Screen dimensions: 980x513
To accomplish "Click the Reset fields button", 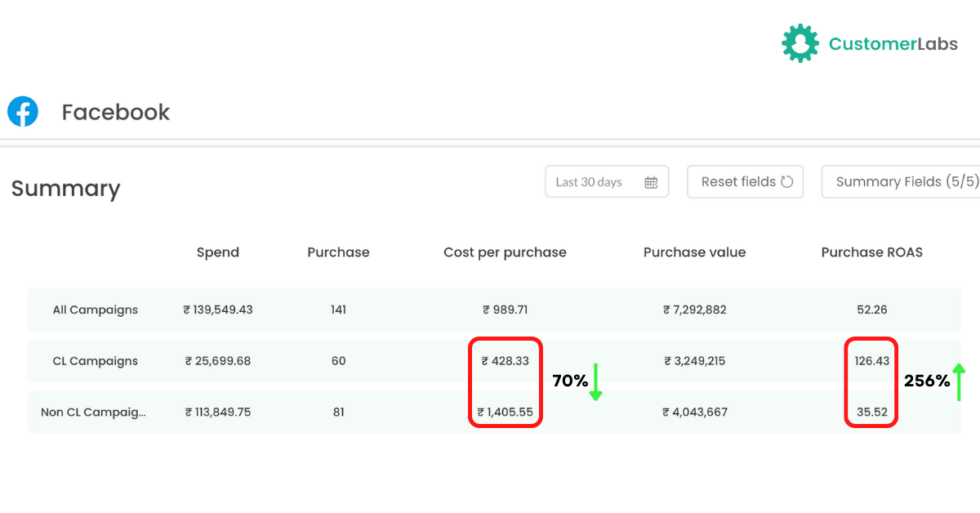I will [x=746, y=182].
